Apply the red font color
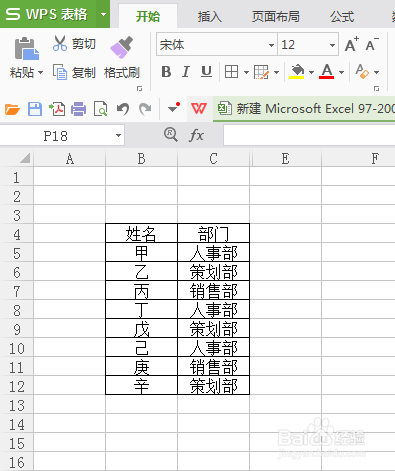 [326, 71]
